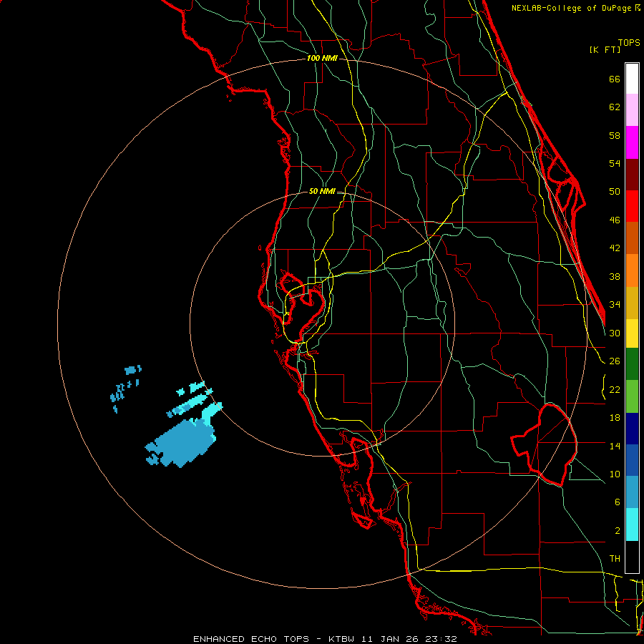Select the gold legend band

point(632,303)
